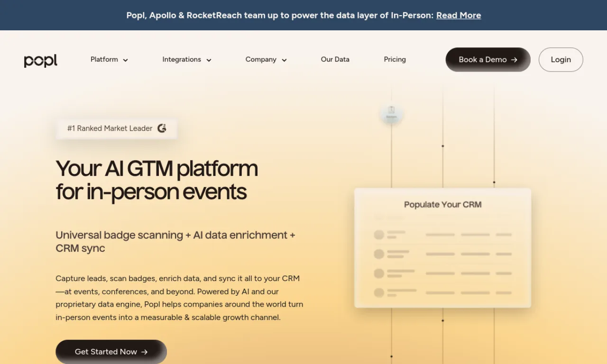Click the Populate Your CRM card

coord(442,248)
